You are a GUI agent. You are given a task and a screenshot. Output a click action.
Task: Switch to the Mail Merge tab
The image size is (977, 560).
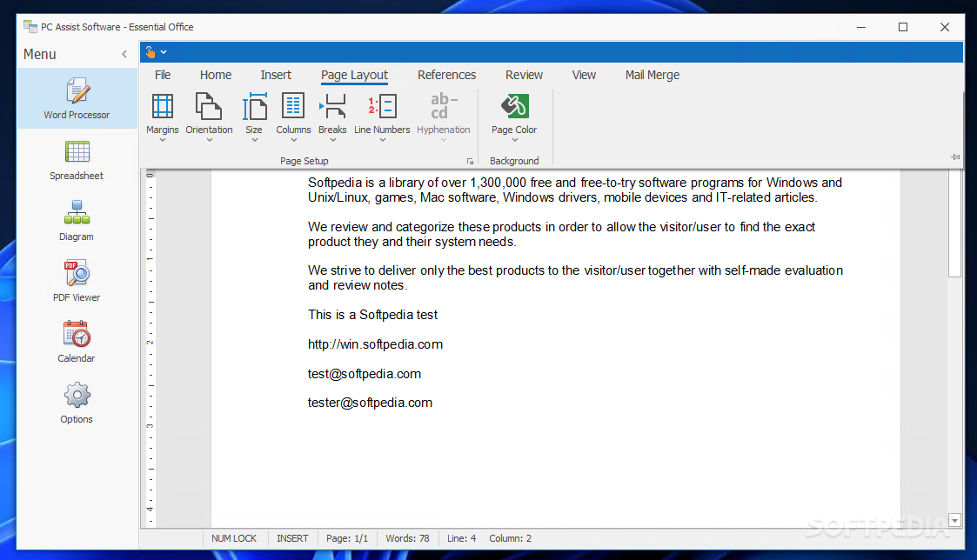tap(652, 75)
